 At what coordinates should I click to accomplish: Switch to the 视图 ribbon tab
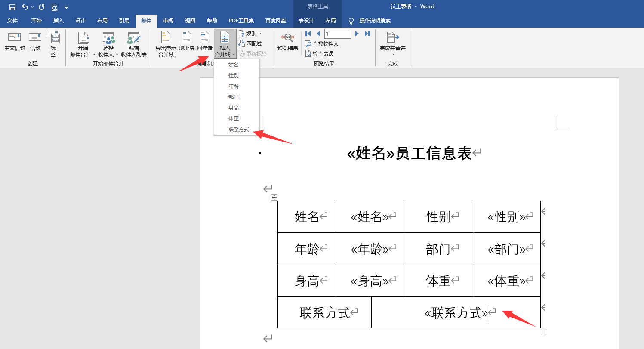coord(190,21)
